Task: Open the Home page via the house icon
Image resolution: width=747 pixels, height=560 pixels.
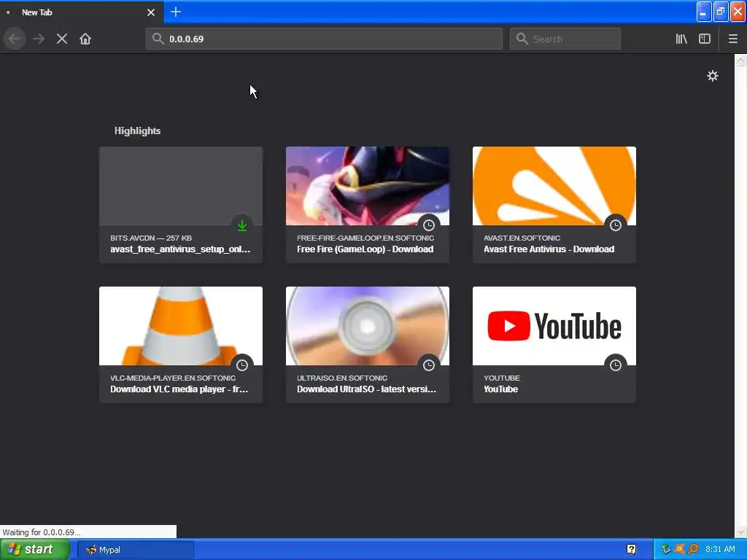Action: coord(85,39)
